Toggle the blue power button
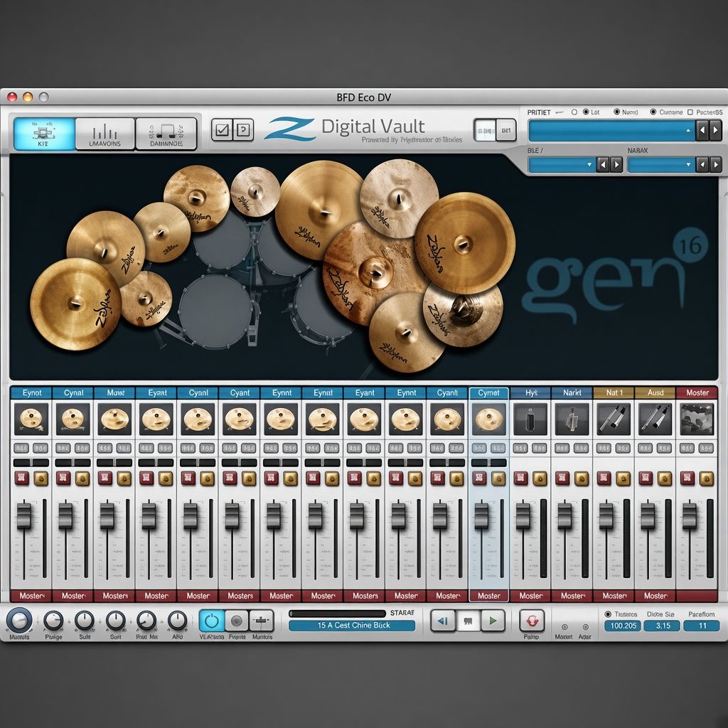 pos(212,621)
